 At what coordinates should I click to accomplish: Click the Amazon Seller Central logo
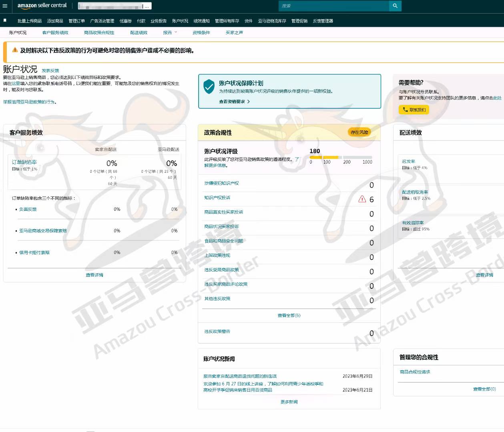tap(42, 6)
